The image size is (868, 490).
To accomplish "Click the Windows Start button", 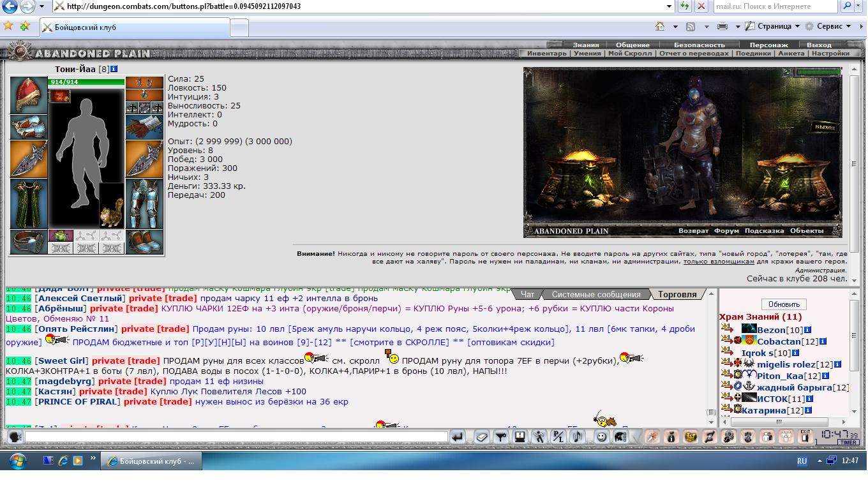I will point(17,460).
